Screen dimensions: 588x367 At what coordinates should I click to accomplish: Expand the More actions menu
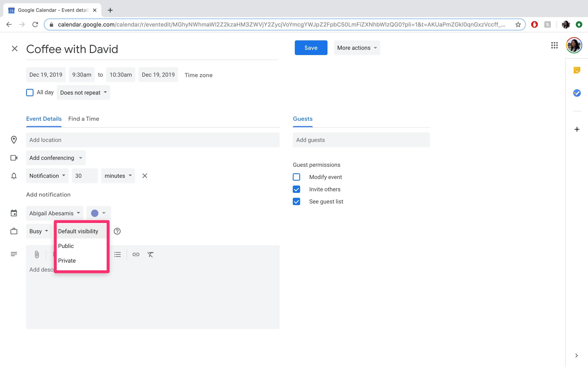357,48
